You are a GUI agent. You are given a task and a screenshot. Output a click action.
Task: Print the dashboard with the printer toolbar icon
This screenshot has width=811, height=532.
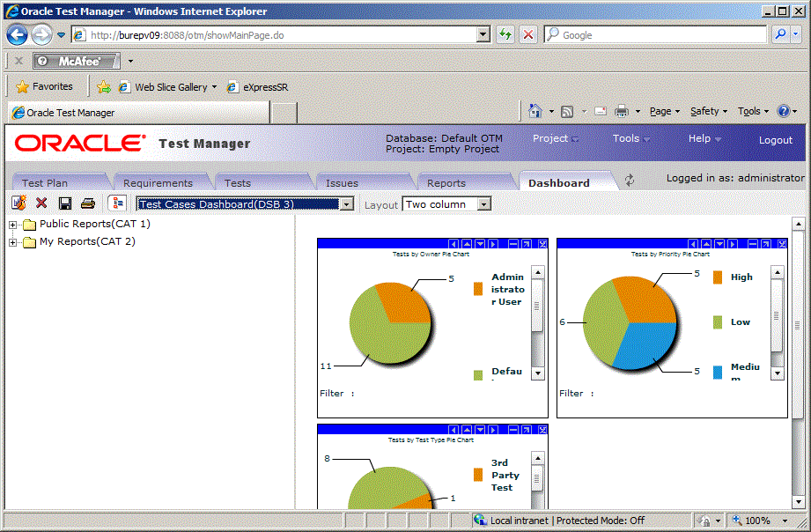88,203
